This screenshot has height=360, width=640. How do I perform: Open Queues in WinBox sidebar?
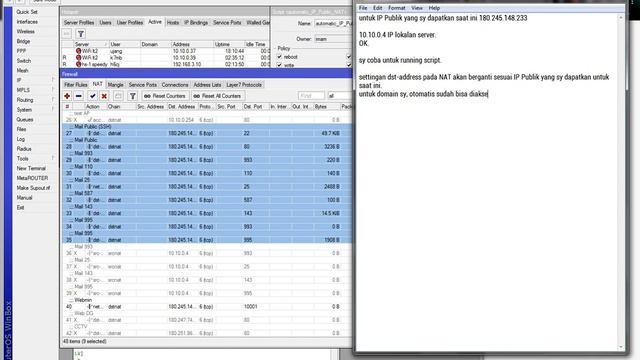(25, 120)
